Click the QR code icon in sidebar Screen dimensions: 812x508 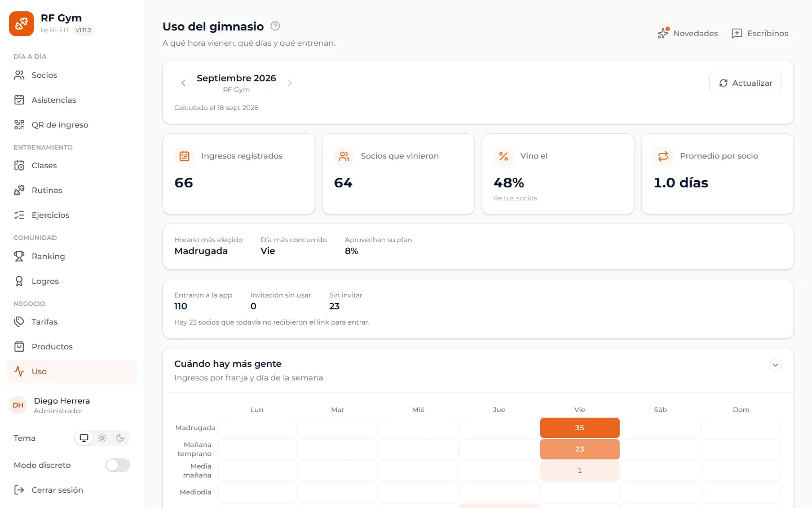point(19,125)
